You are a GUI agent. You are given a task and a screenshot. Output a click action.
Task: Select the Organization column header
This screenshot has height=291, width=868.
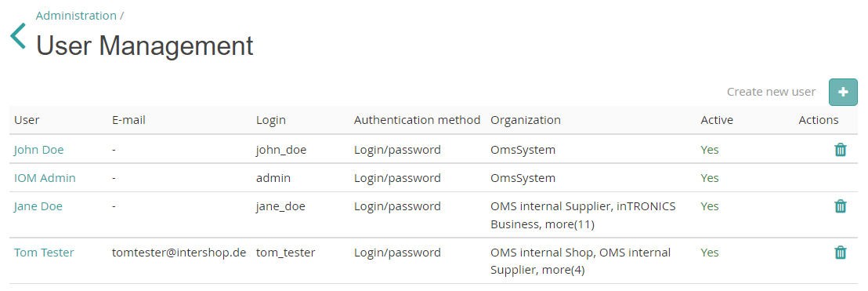point(526,120)
